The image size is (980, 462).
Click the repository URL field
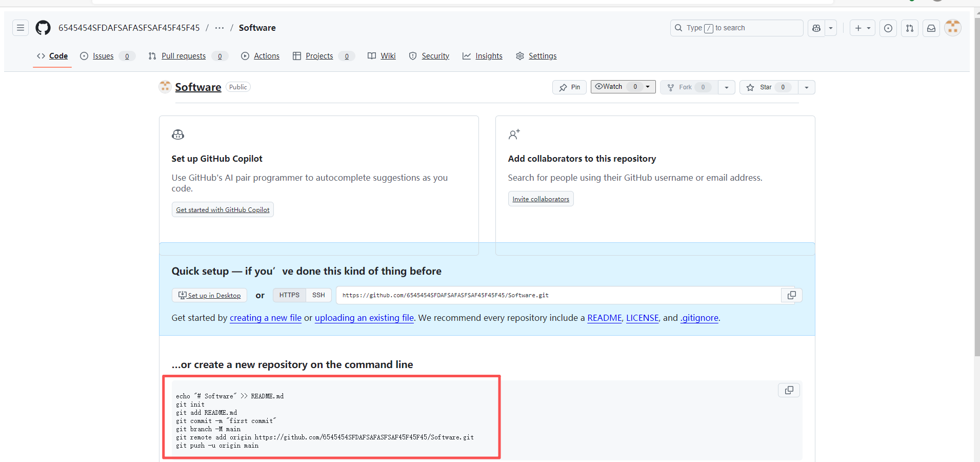(558, 295)
